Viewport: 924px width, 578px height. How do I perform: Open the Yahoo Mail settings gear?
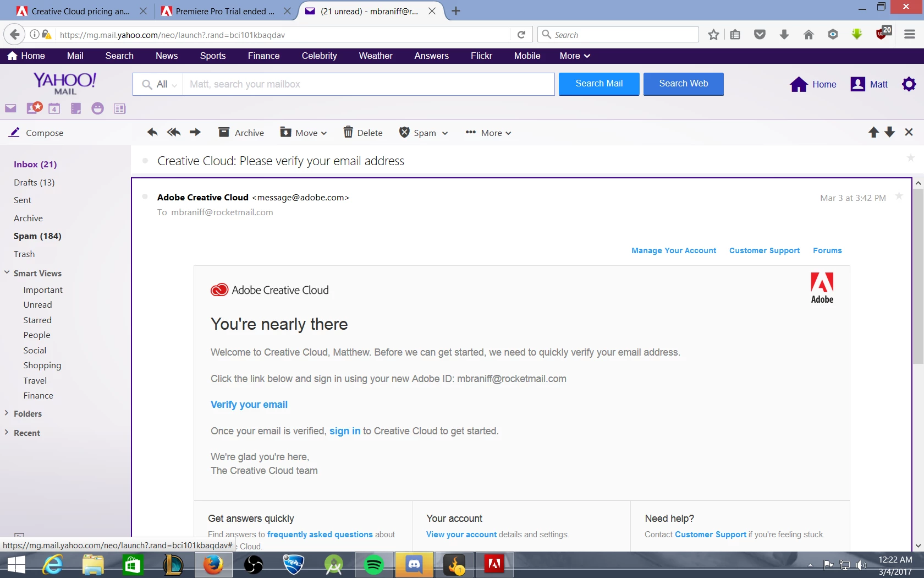[x=909, y=84]
